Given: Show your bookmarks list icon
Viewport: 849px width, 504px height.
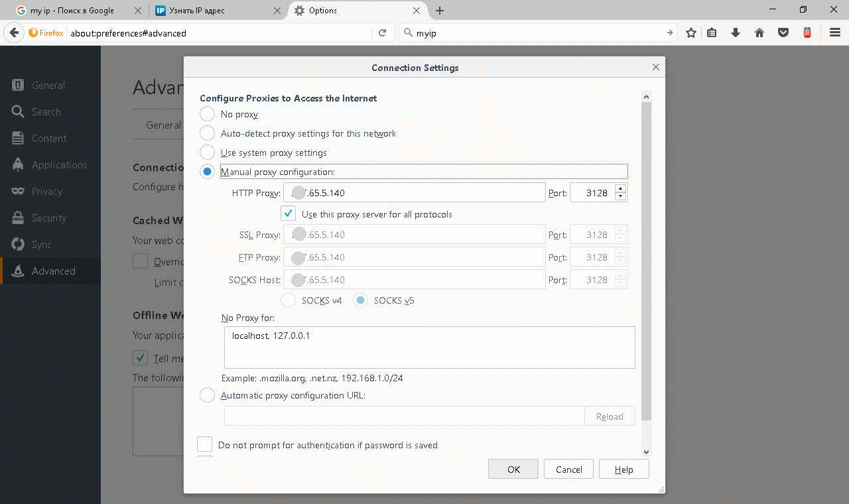Looking at the screenshot, I should click(712, 32).
